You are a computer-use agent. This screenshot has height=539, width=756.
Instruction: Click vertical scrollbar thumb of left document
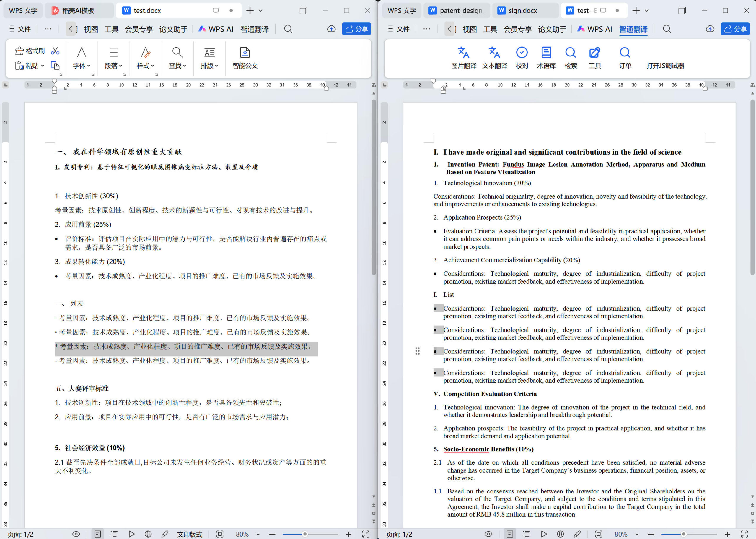(374, 188)
